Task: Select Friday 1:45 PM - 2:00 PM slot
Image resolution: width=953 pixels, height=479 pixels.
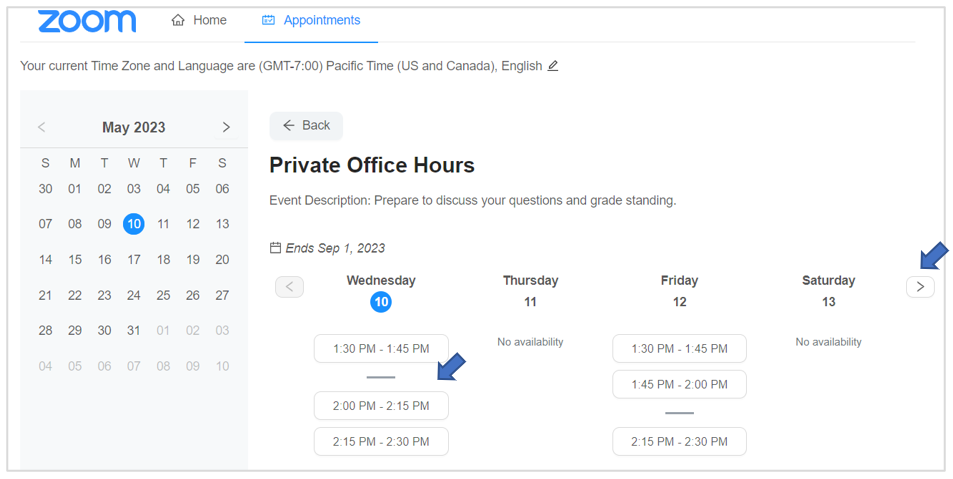Action: click(679, 385)
